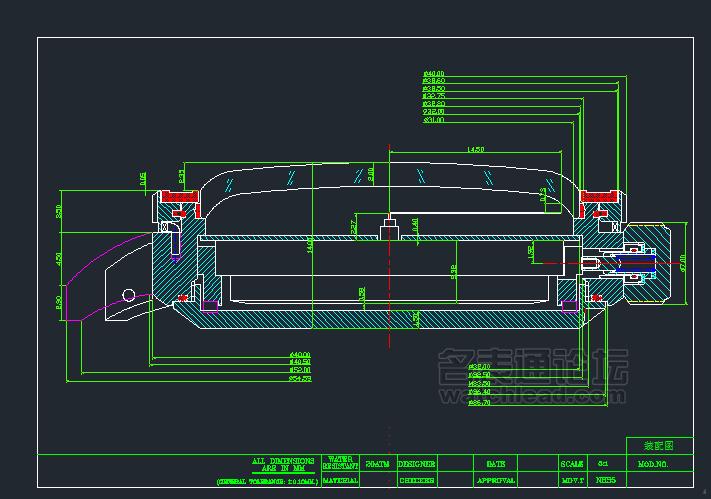Image resolution: width=711 pixels, height=499 pixels.
Task: Click the MATERIAL cell in title block
Action: (342, 480)
